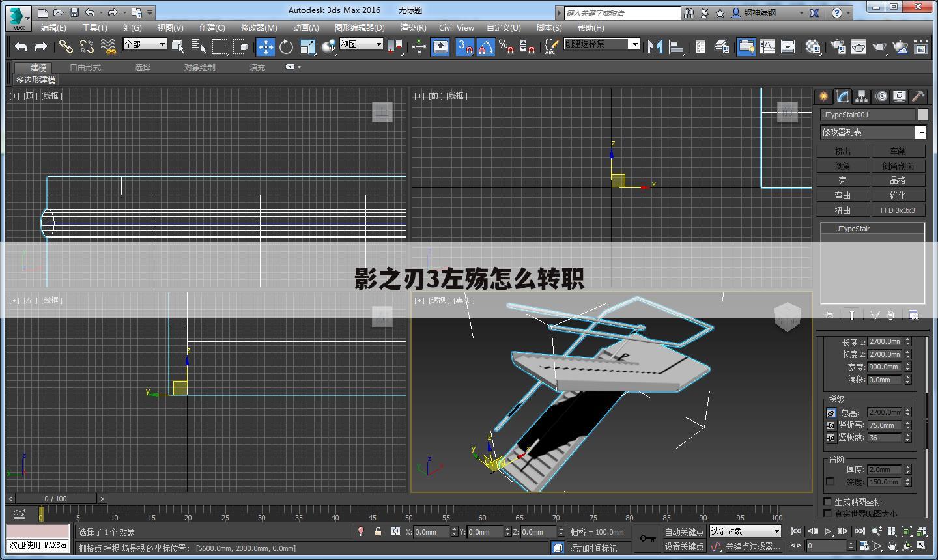Click the Align tool icon
The height and width of the screenshot is (560, 938).
pyautogui.click(x=676, y=46)
